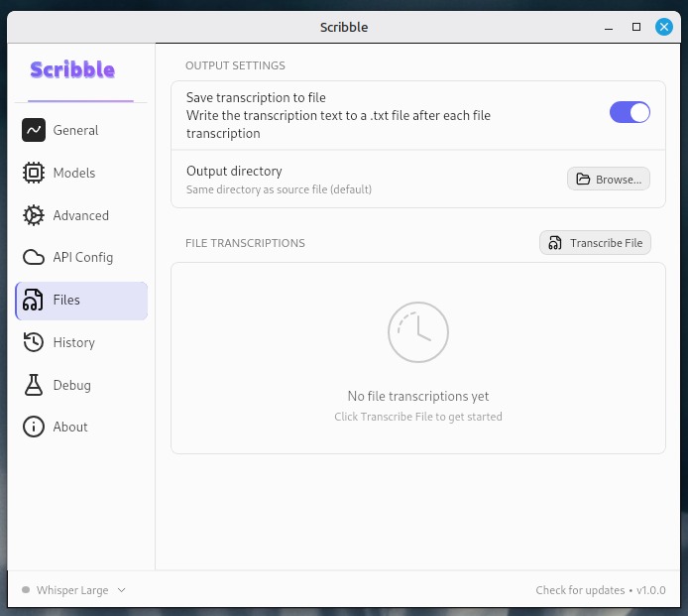Select the Files tab label
The image size is (688, 616).
66,300
